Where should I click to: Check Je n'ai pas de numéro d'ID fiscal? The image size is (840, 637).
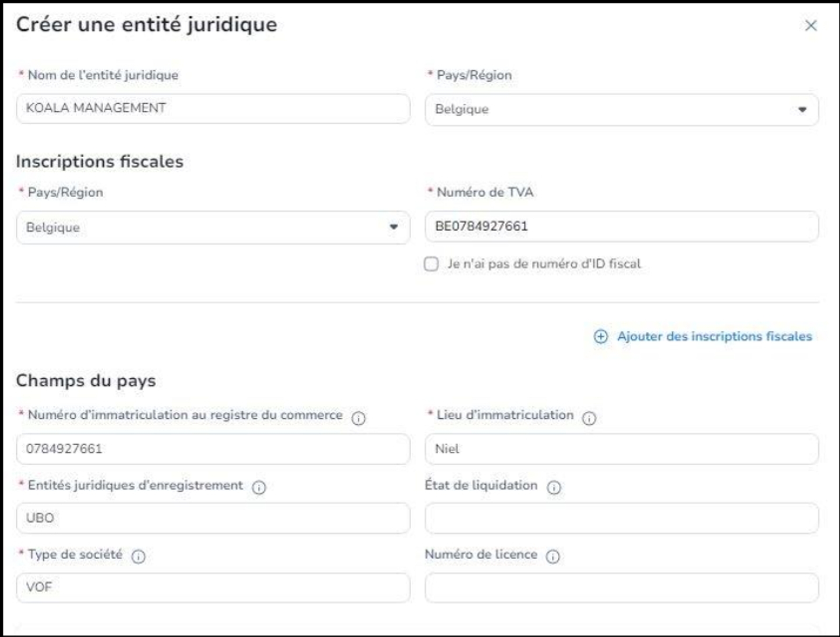[431, 264]
